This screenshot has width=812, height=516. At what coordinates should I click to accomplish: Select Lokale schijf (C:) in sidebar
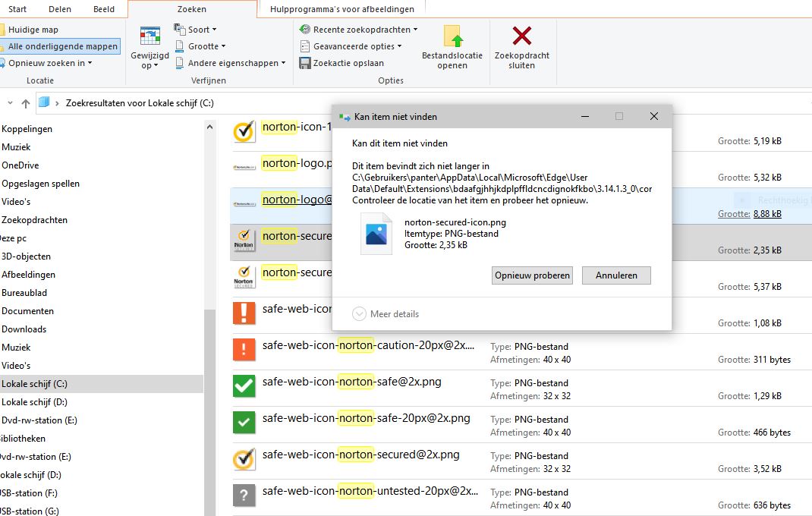pyautogui.click(x=34, y=384)
